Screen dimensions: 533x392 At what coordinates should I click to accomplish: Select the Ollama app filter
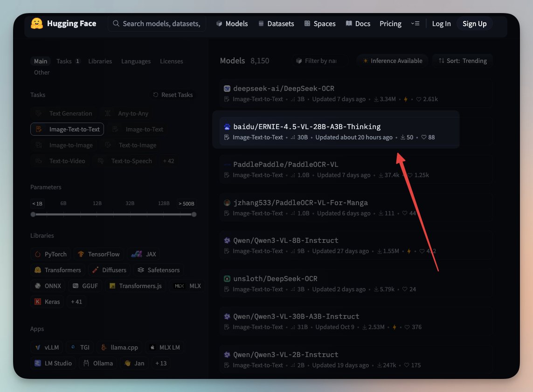tap(98, 363)
